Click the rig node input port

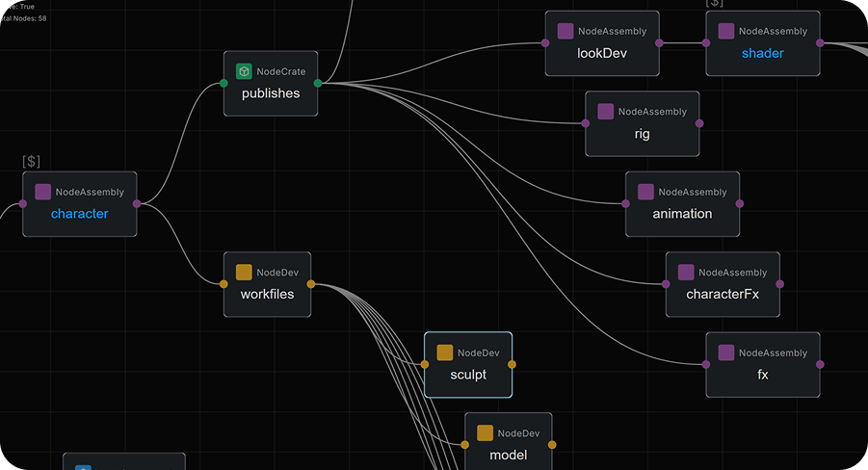coord(586,123)
